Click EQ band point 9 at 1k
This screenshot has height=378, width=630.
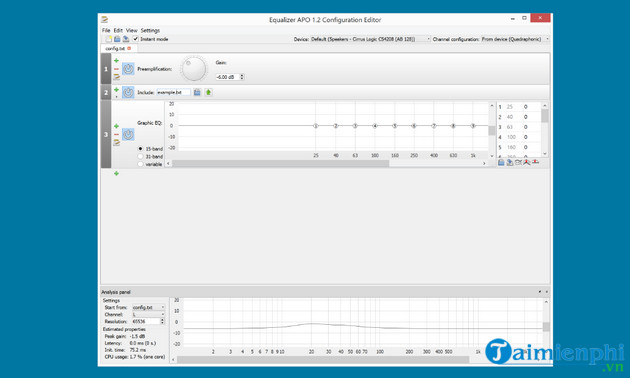pyautogui.click(x=473, y=126)
